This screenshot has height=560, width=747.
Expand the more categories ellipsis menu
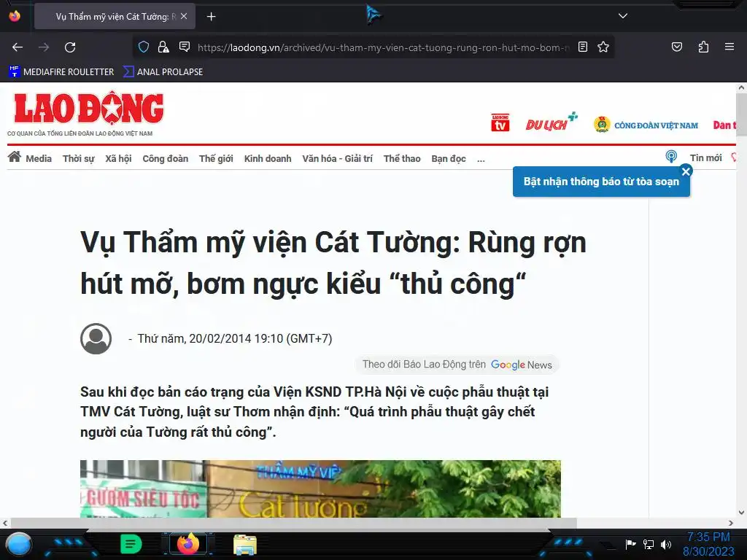click(x=481, y=159)
